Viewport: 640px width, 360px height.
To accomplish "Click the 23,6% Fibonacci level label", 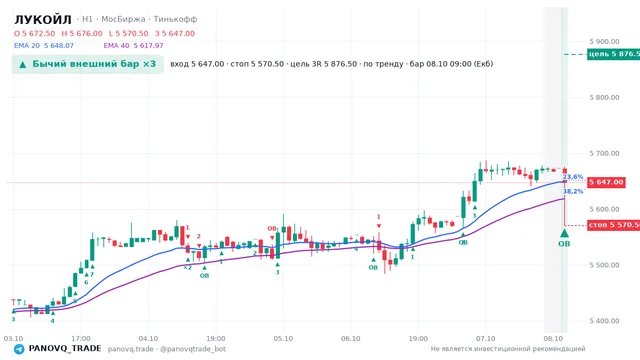I will coord(573,177).
